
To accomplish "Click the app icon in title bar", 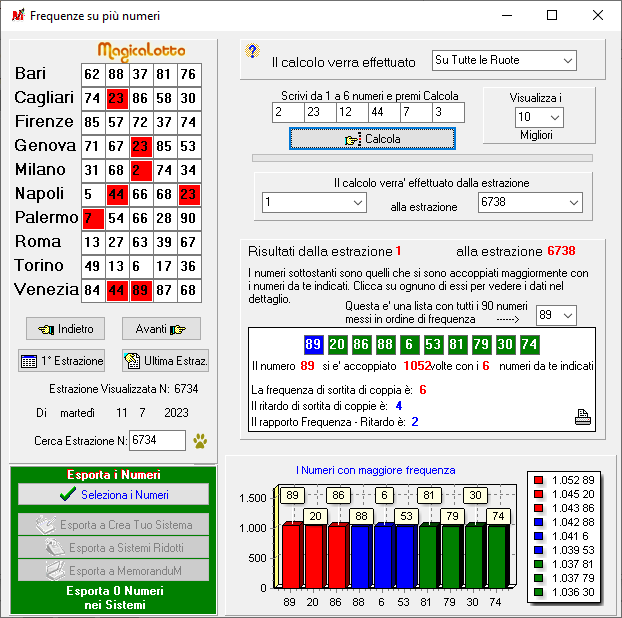I will (x=18, y=15).
